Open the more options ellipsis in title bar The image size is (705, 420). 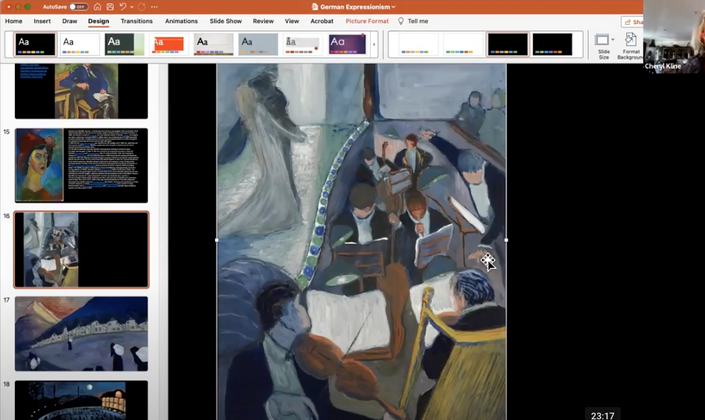154,7
